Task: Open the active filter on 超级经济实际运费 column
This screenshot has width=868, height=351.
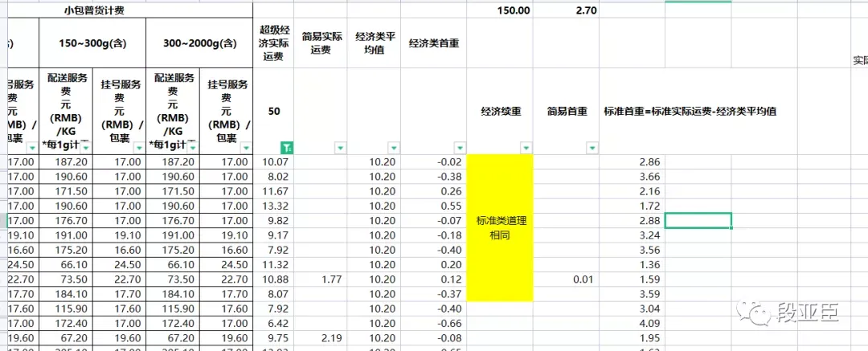Action: tap(287, 148)
